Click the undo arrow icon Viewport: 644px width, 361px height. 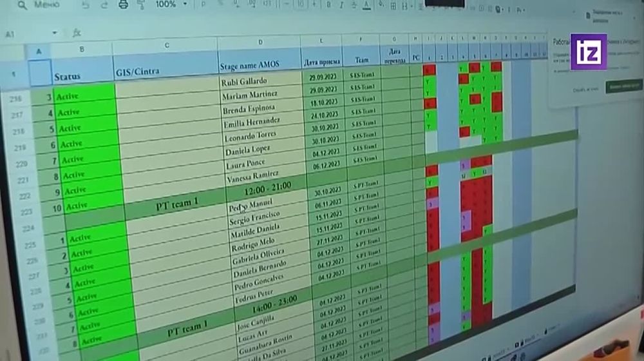tap(86, 5)
